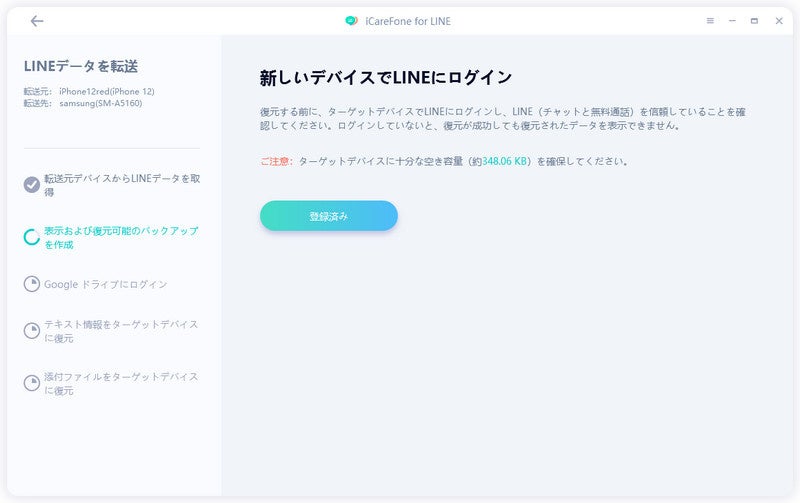This screenshot has width=800, height=503.
Task: Click the 新しいデバイスでLINEにログイン heading
Action: pos(386,78)
